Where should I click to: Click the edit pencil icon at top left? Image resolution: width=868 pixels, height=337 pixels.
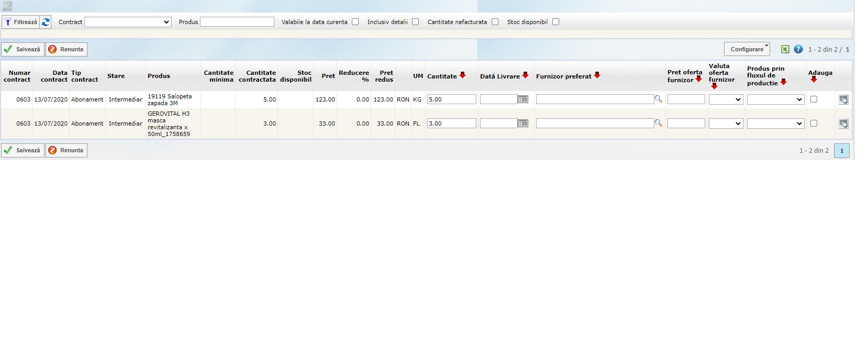pyautogui.click(x=7, y=6)
